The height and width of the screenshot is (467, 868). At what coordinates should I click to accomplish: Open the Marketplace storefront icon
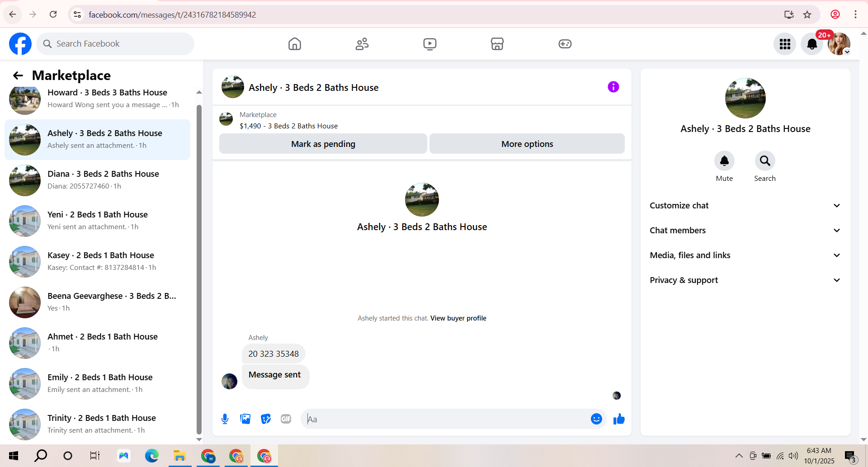(x=497, y=44)
